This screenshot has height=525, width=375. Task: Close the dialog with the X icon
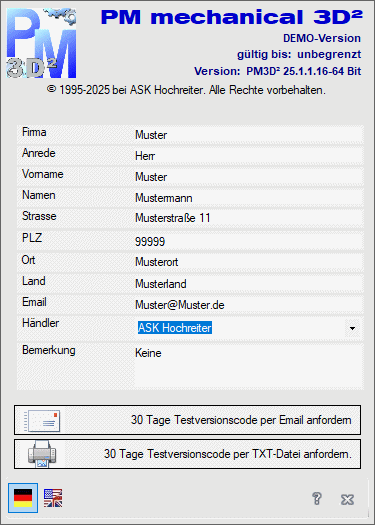click(347, 500)
